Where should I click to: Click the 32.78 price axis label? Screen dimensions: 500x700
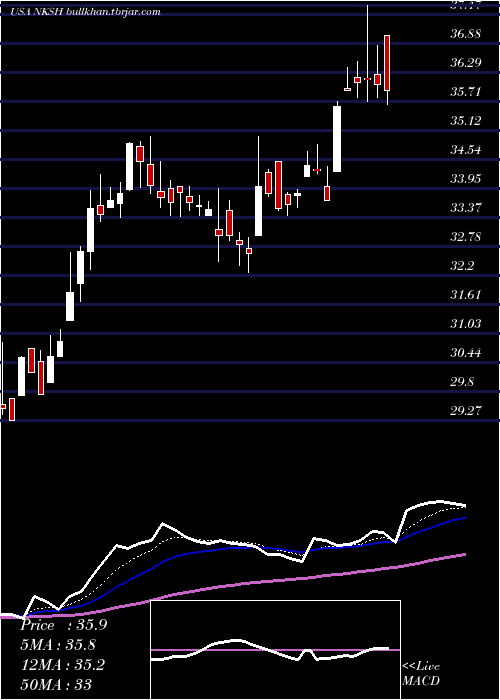tap(466, 237)
